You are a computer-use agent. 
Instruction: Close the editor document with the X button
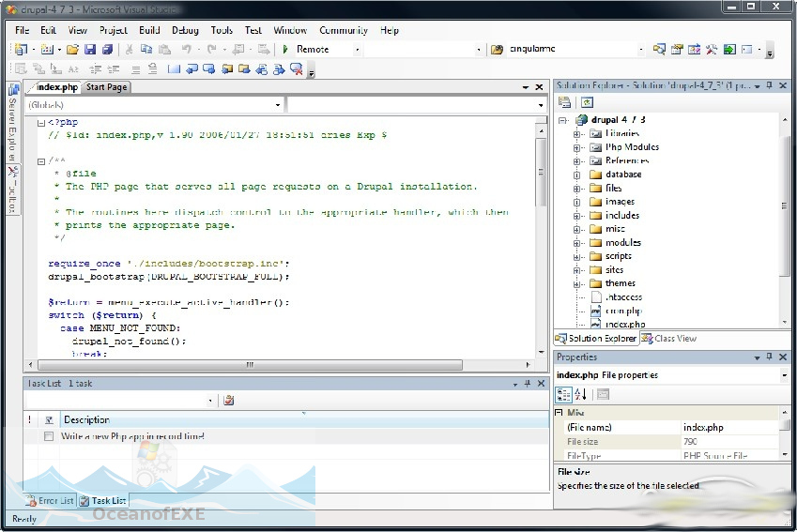point(539,87)
